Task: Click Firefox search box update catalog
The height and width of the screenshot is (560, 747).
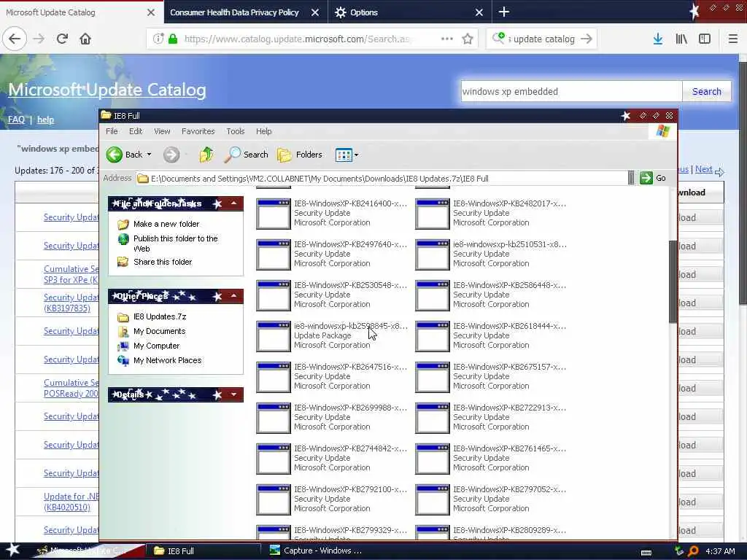Action: point(543,39)
